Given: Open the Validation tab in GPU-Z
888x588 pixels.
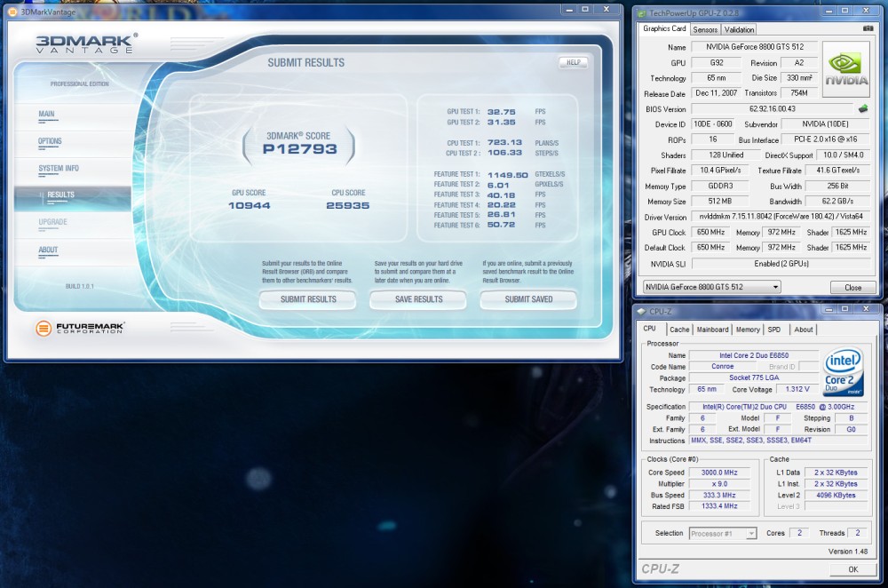Looking at the screenshot, I should (x=739, y=29).
